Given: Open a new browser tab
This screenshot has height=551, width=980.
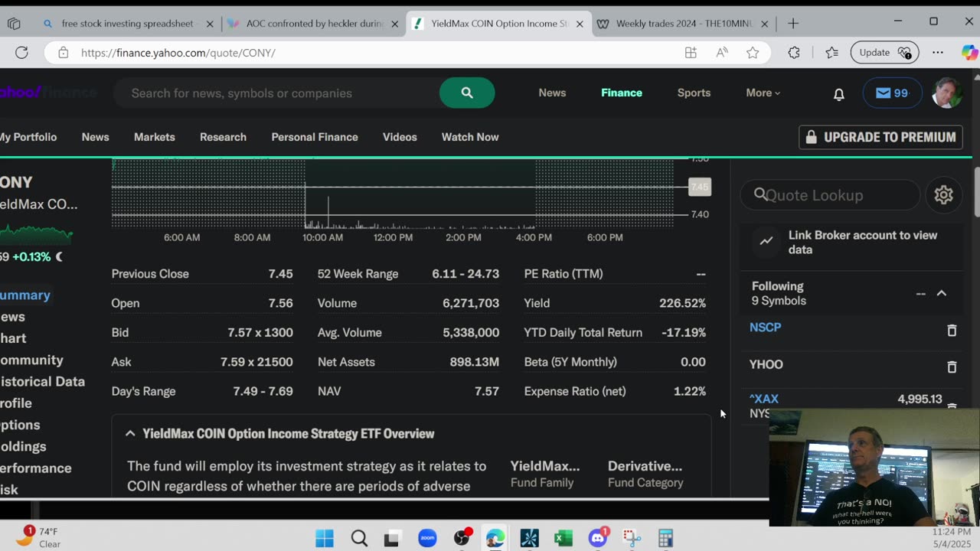Looking at the screenshot, I should (793, 24).
